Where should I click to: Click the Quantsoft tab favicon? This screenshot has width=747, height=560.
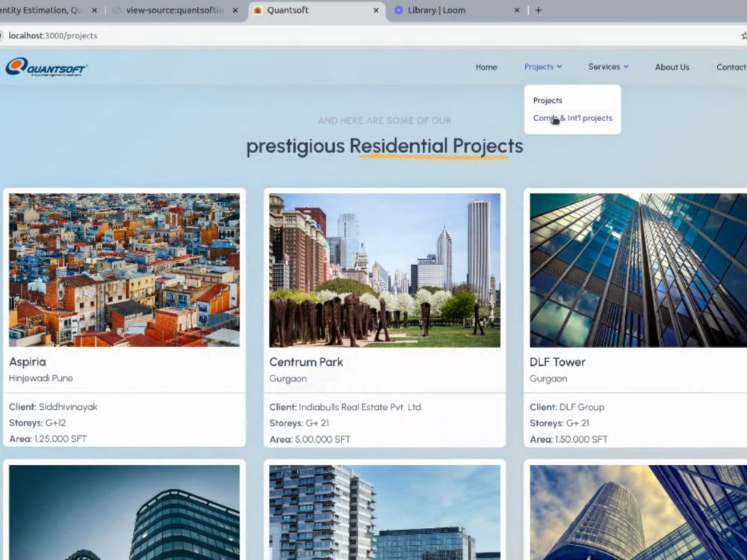point(258,10)
